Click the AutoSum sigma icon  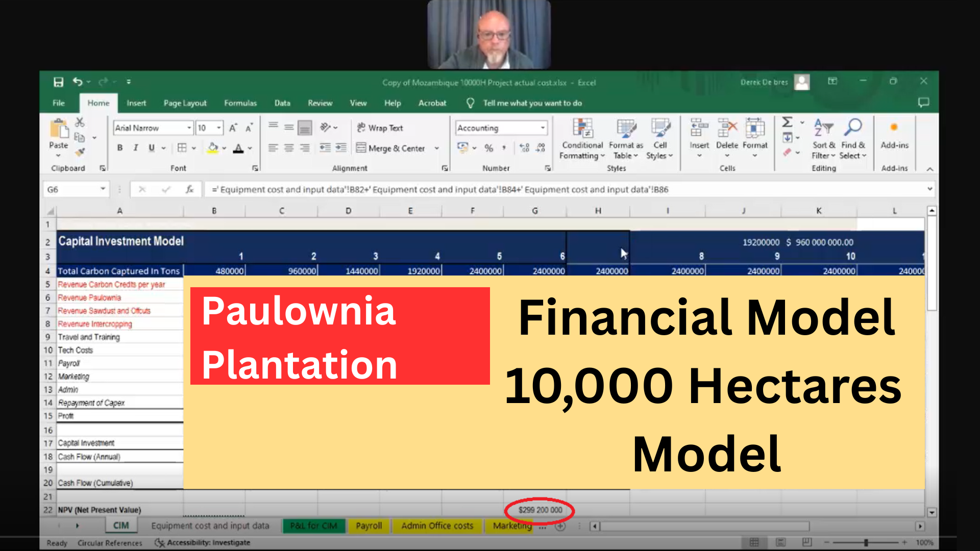[x=787, y=122]
